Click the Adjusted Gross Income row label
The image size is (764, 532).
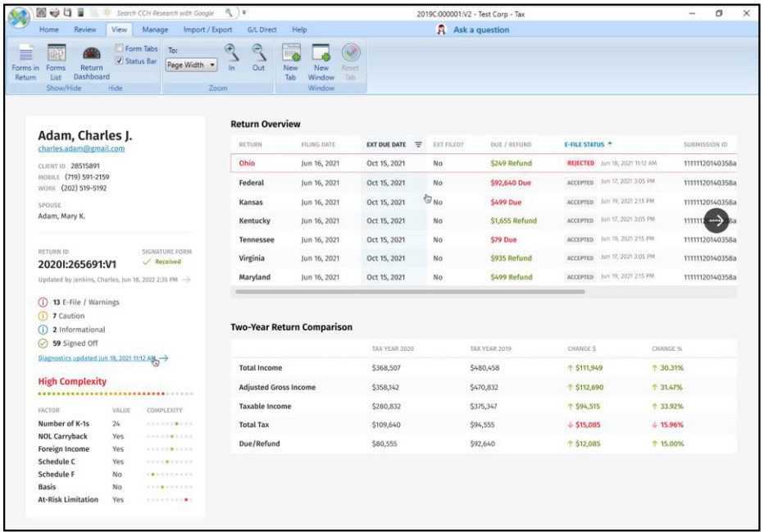click(x=277, y=387)
